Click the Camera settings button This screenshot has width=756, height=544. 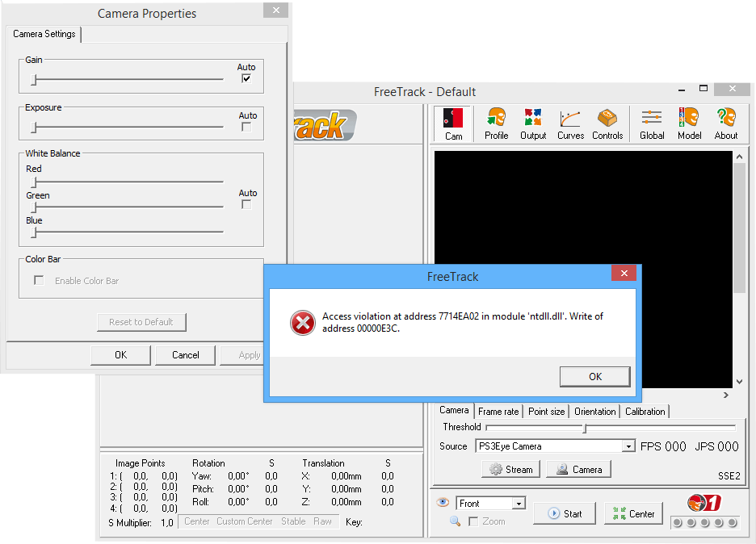tap(579, 469)
